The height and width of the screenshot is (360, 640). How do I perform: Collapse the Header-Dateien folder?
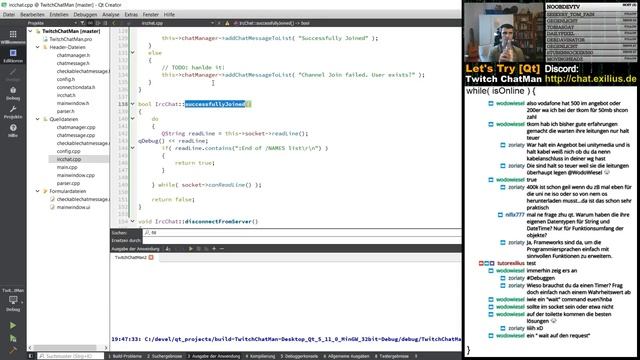coord(38,47)
